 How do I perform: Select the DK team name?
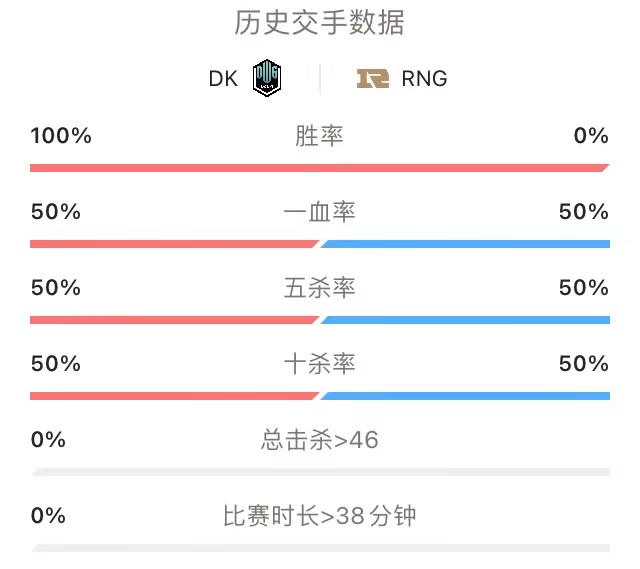223,78
